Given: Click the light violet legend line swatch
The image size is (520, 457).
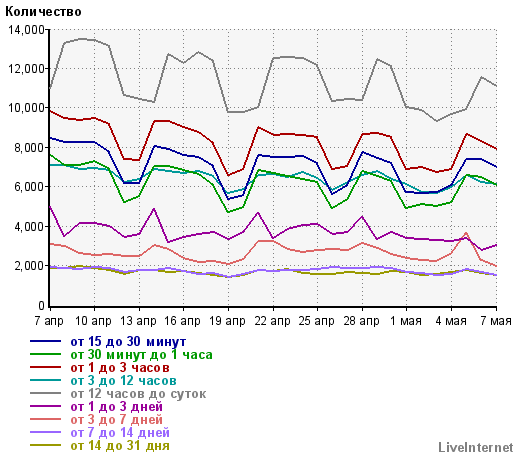Looking at the screenshot, I should [x=45, y=432].
